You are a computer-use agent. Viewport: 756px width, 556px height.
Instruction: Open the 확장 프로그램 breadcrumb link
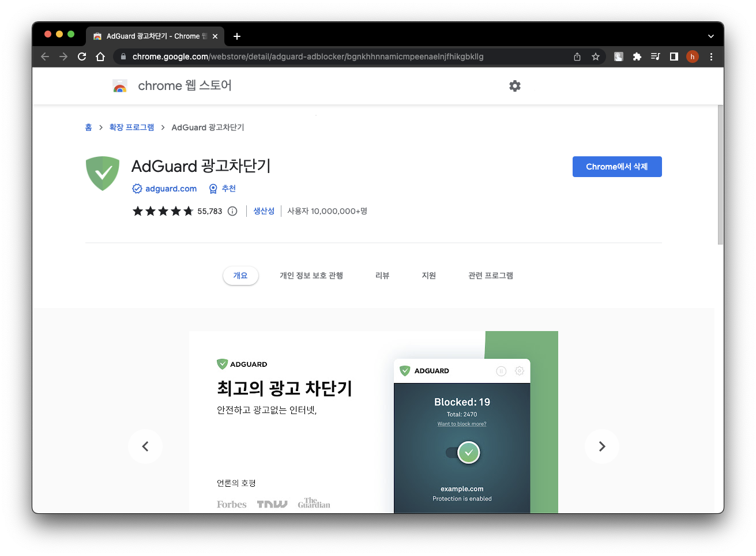click(131, 127)
